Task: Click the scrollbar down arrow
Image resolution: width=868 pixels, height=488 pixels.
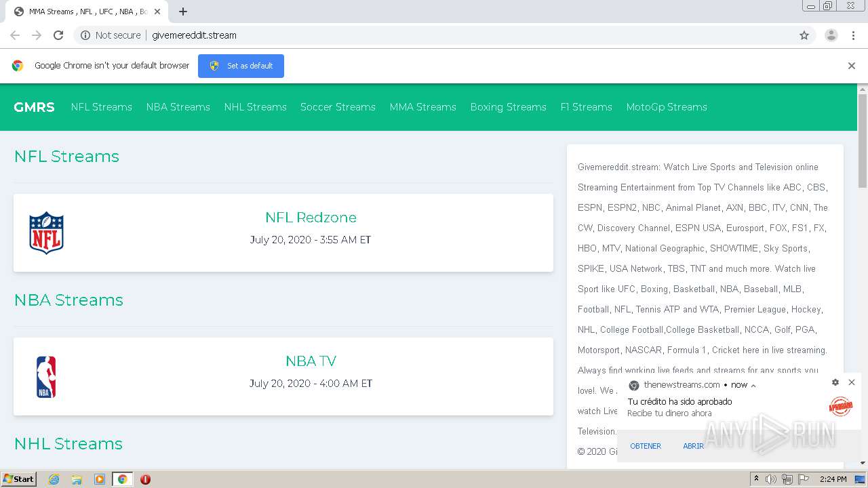Action: (863, 464)
